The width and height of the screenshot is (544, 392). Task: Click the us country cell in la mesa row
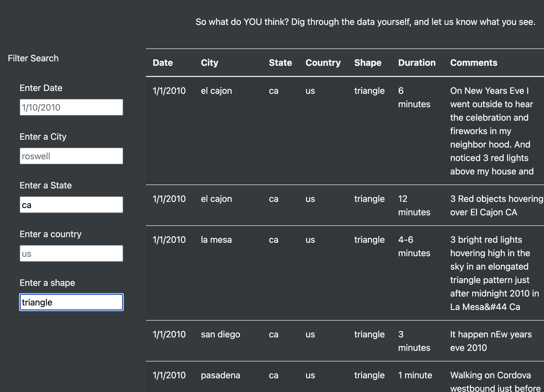tap(310, 240)
